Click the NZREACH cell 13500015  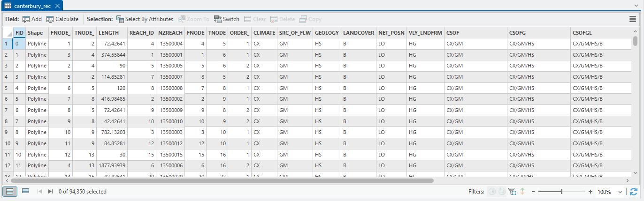click(170, 154)
